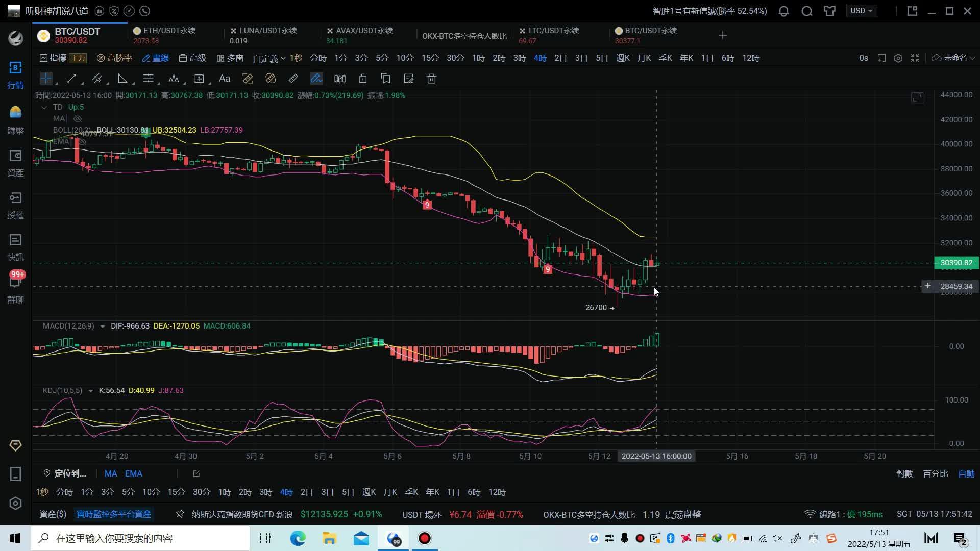Collapse the TD indicator list chevron

click(x=44, y=107)
